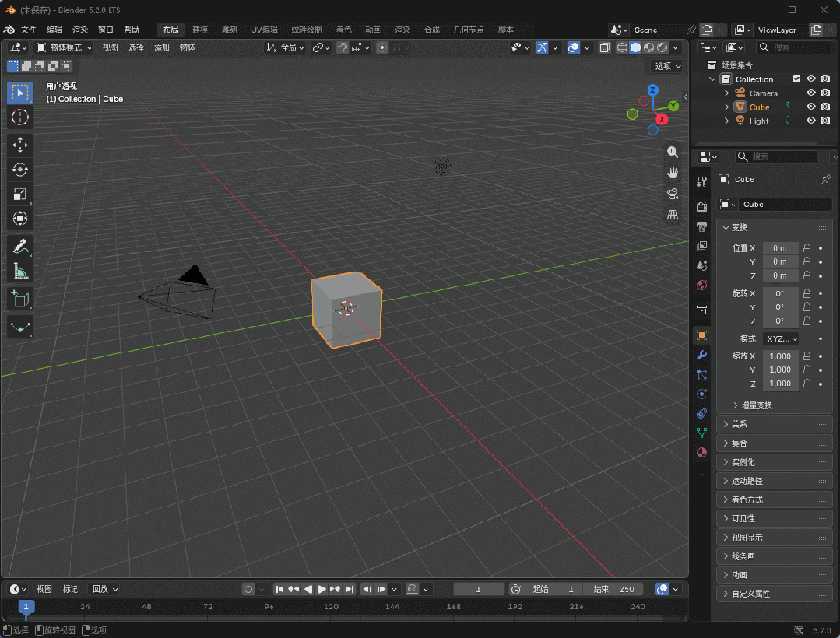
Task: Hide the Cube in the outliner
Action: click(x=811, y=107)
